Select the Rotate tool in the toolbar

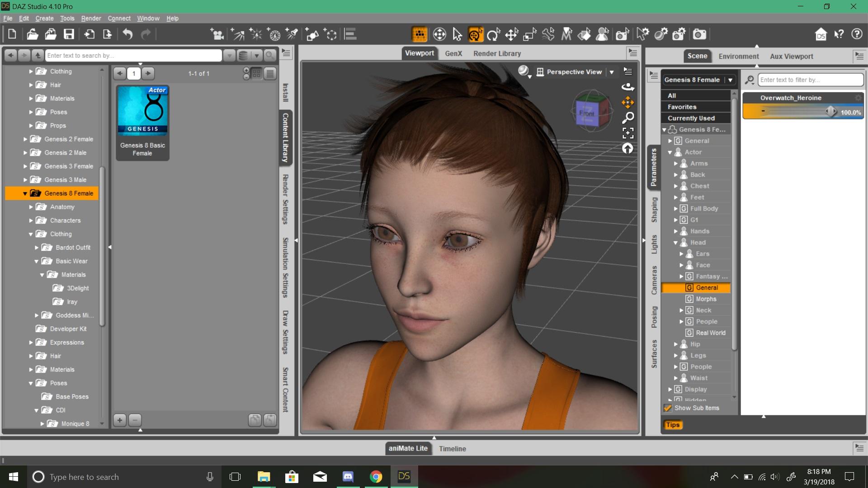pos(493,34)
